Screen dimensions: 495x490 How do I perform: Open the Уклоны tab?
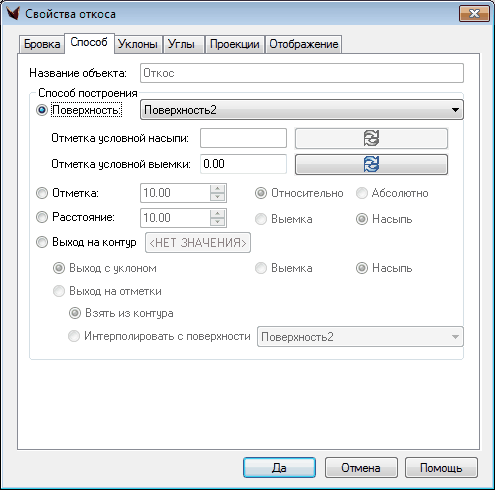pyautogui.click(x=138, y=44)
